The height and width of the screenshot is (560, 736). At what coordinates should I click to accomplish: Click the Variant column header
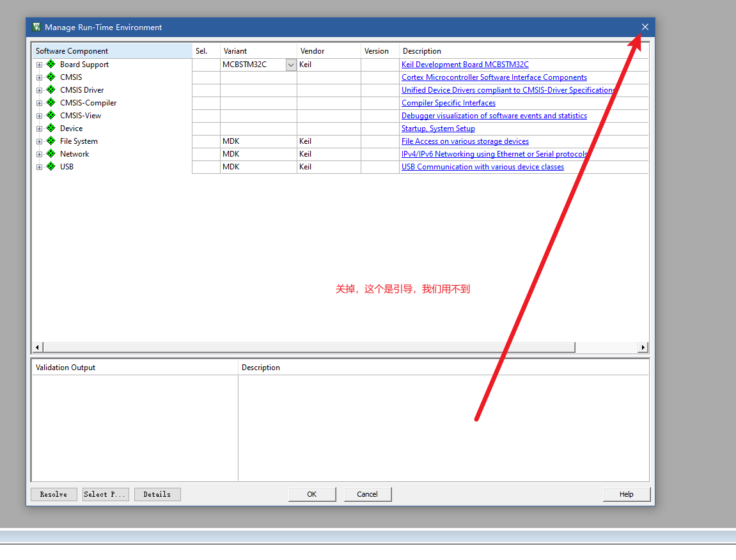(258, 51)
